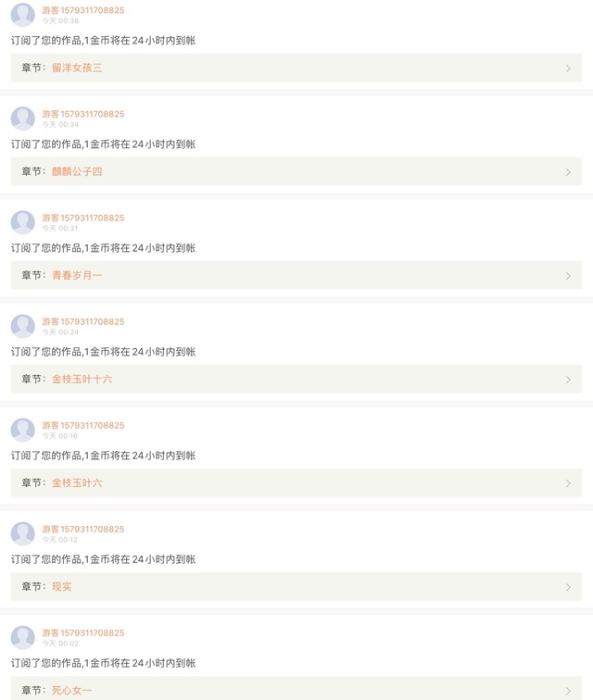
Task: Go to chapter 麒麟公子四
Action: tap(77, 172)
